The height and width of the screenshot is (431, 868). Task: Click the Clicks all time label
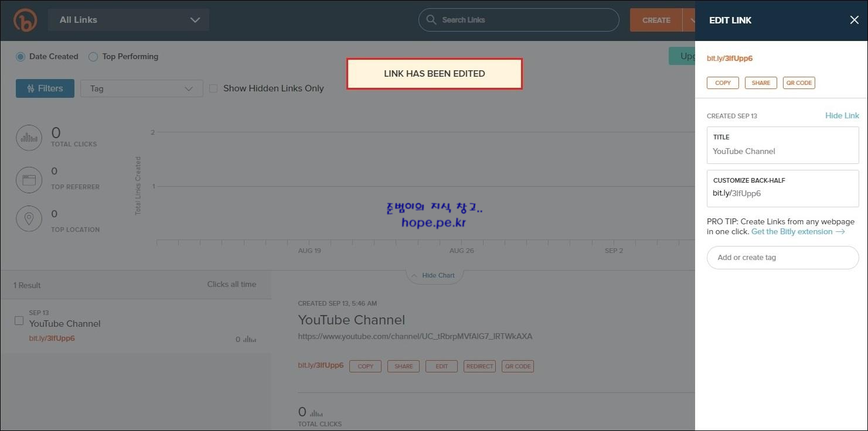coord(232,284)
